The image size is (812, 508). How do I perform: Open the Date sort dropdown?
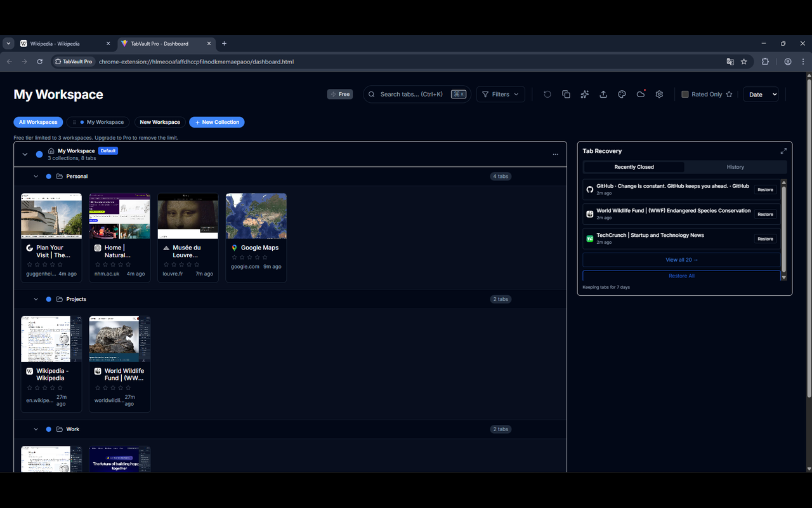click(x=761, y=94)
